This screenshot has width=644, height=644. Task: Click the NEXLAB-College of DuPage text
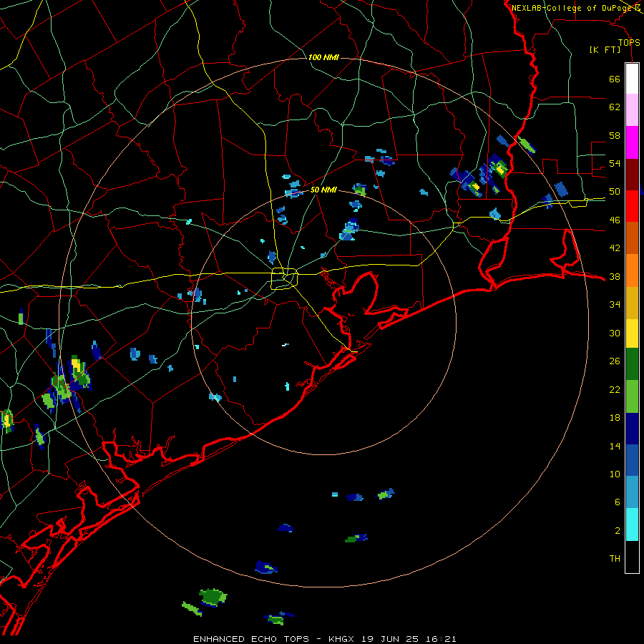point(573,8)
